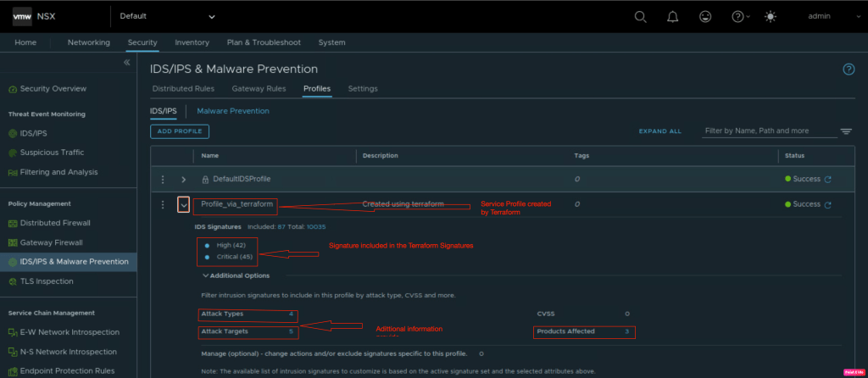Click the Status column header

[795, 156]
